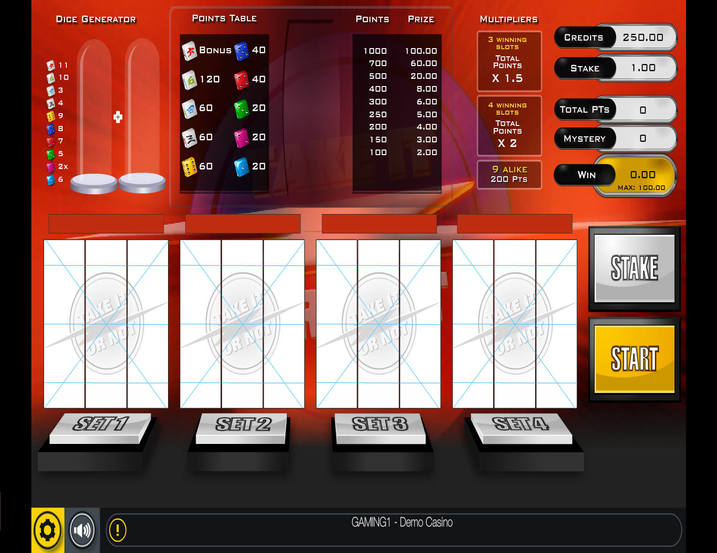
Task: Click the reel grid above SET 4
Action: tap(515, 324)
